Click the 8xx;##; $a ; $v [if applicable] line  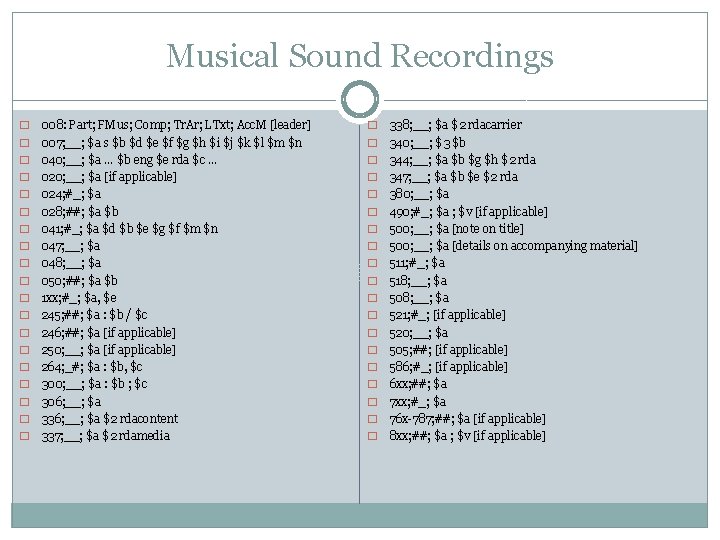point(467,436)
